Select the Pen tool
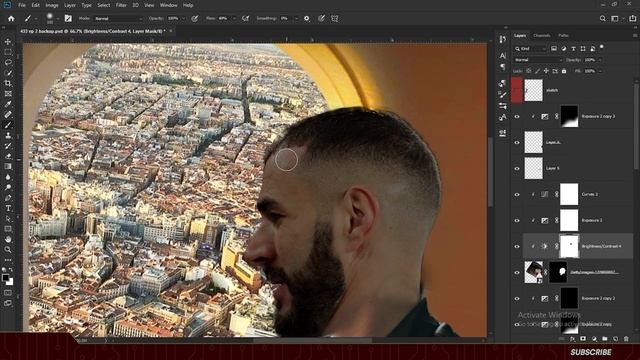Screen dimensions: 640x360 point(8,198)
